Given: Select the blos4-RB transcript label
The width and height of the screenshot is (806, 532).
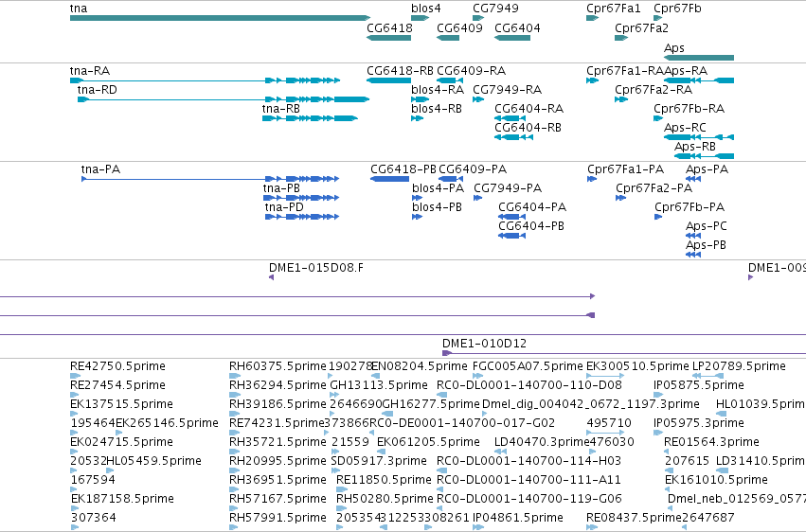Looking at the screenshot, I should click(x=437, y=108).
